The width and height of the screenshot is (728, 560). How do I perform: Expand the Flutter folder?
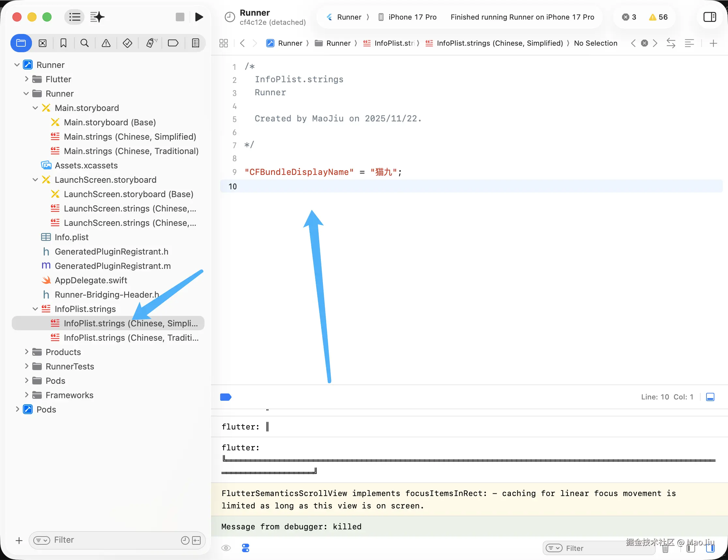coord(26,79)
